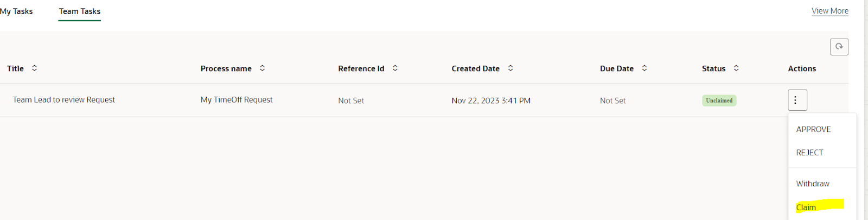The image size is (868, 220).
Task: Sort by Status column arrows
Action: (x=736, y=68)
